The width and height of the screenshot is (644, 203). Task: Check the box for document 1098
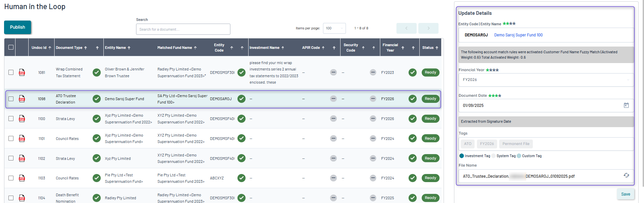(x=11, y=99)
